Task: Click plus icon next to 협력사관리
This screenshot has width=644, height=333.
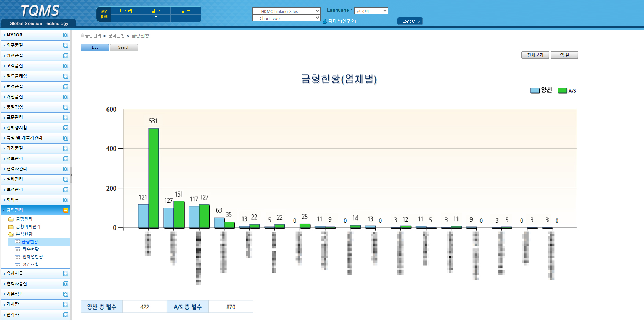Action: tap(66, 169)
